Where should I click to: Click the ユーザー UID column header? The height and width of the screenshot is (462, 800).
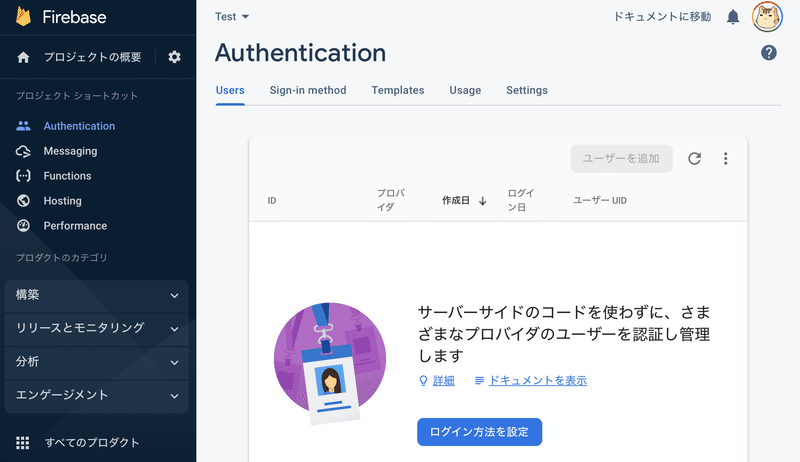click(x=600, y=201)
